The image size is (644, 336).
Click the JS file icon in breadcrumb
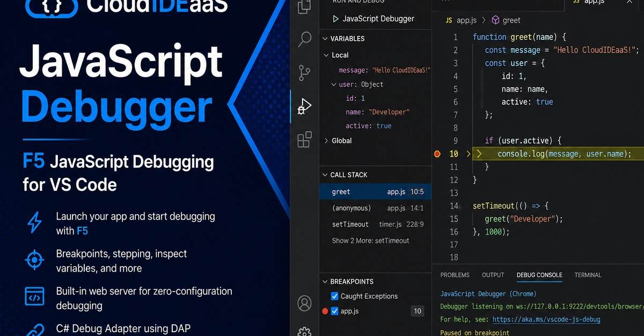(x=449, y=20)
